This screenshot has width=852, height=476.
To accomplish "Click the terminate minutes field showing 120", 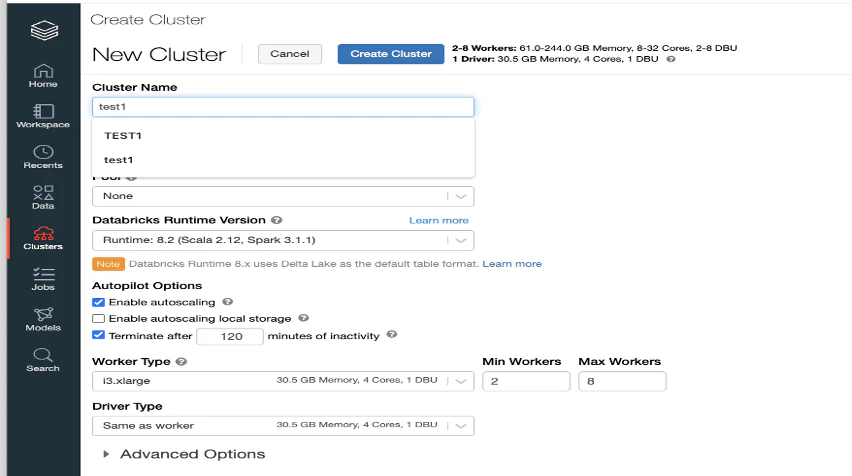I will (x=230, y=336).
